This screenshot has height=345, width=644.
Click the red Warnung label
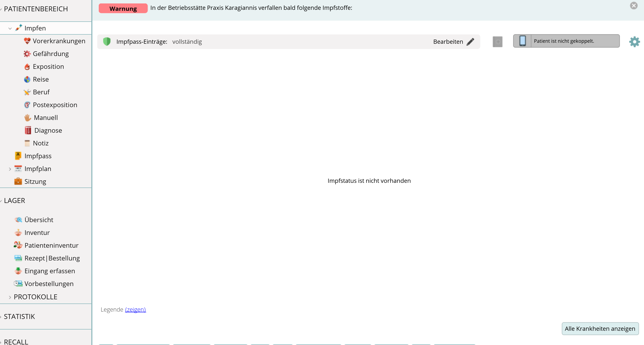pyautogui.click(x=123, y=8)
